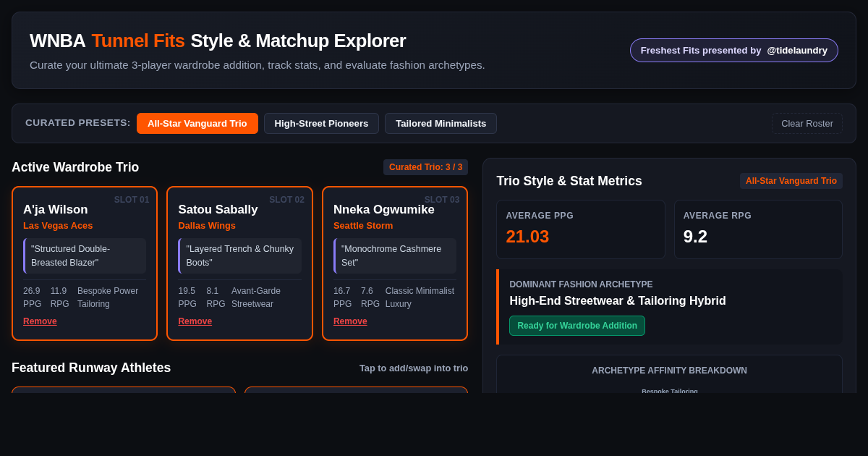Remove Satou Sabally from the trio
The width and height of the screenshot is (868, 456).
click(x=195, y=321)
